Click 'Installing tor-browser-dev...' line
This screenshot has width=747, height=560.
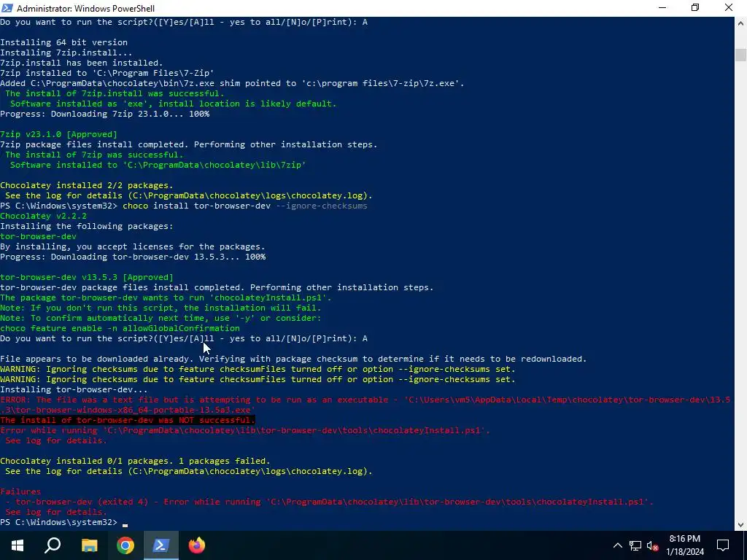[x=74, y=389]
